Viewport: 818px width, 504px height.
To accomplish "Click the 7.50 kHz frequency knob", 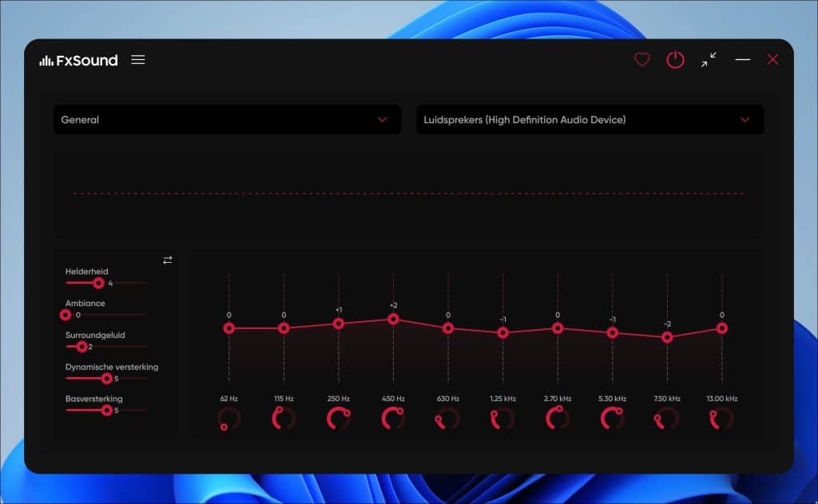I will [667, 419].
